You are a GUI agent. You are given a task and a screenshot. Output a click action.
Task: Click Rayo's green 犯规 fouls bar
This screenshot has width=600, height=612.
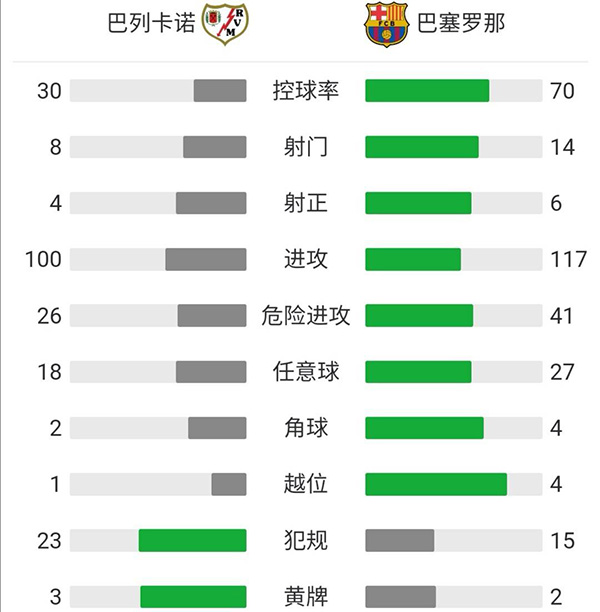coord(192,541)
